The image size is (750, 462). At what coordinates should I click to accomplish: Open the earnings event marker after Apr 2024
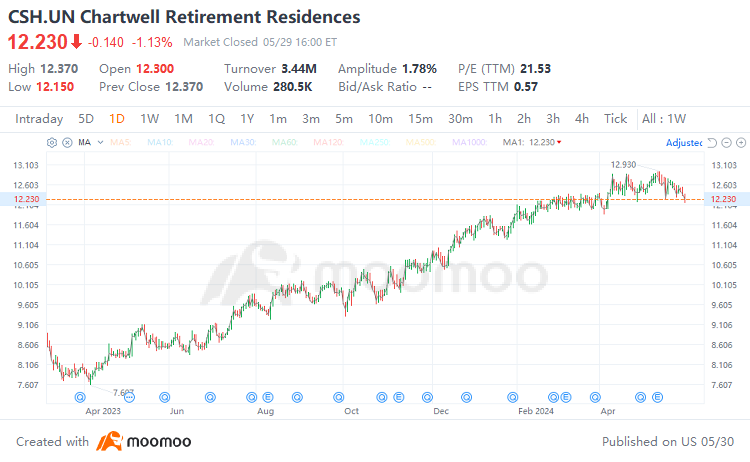click(x=658, y=397)
